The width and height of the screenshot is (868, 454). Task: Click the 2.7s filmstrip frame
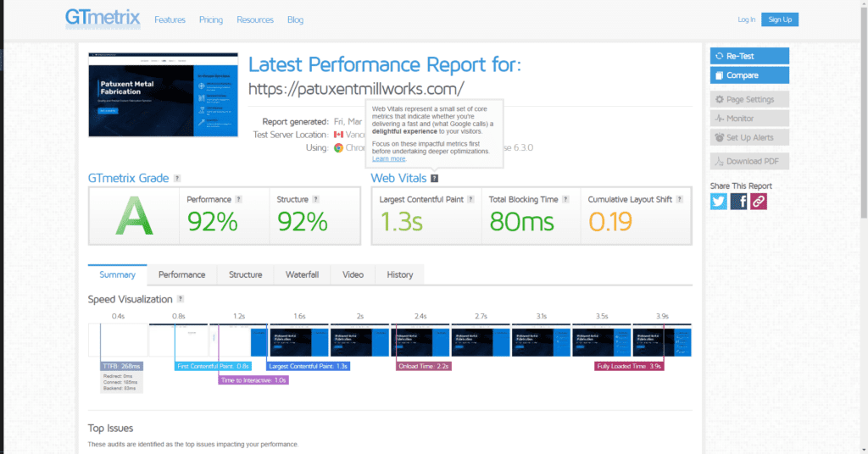tap(481, 340)
